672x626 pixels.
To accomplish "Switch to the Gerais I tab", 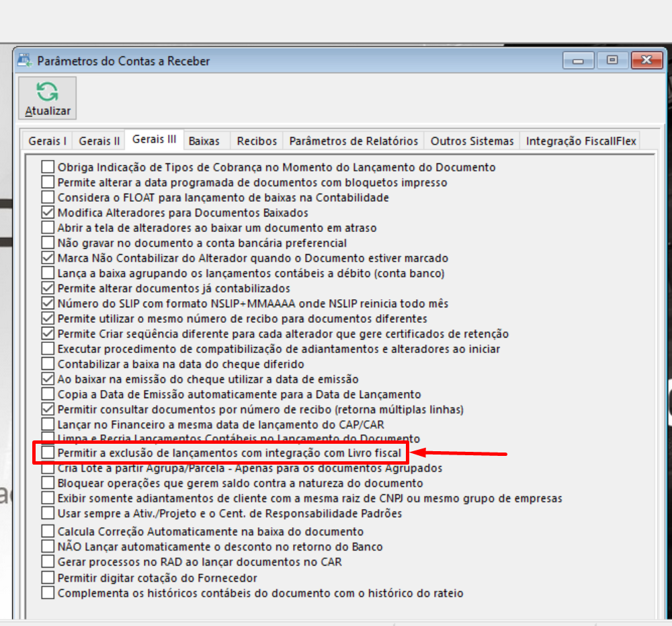I will click(47, 141).
